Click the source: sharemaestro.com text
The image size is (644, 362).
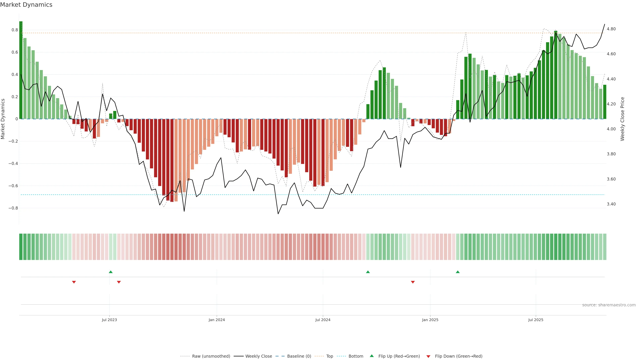[609, 305]
